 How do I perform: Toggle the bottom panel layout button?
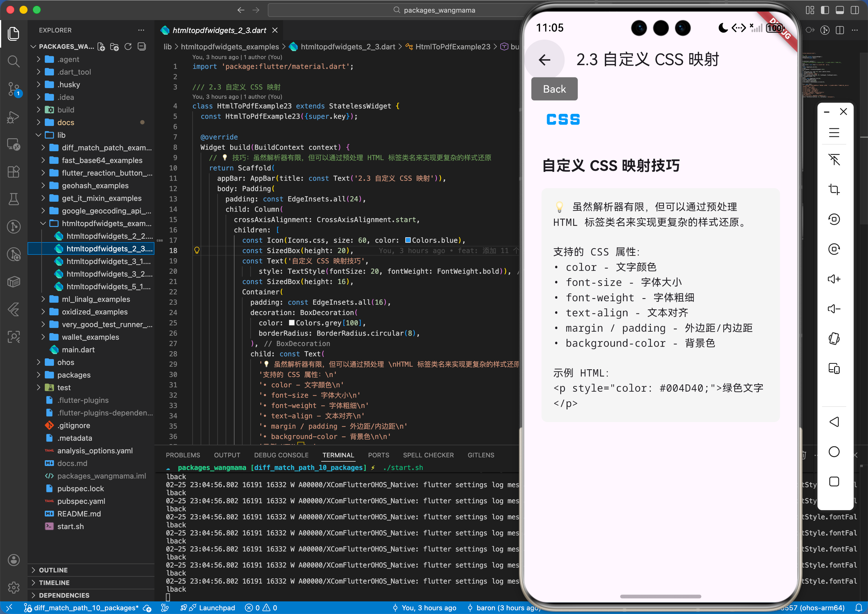tap(840, 10)
